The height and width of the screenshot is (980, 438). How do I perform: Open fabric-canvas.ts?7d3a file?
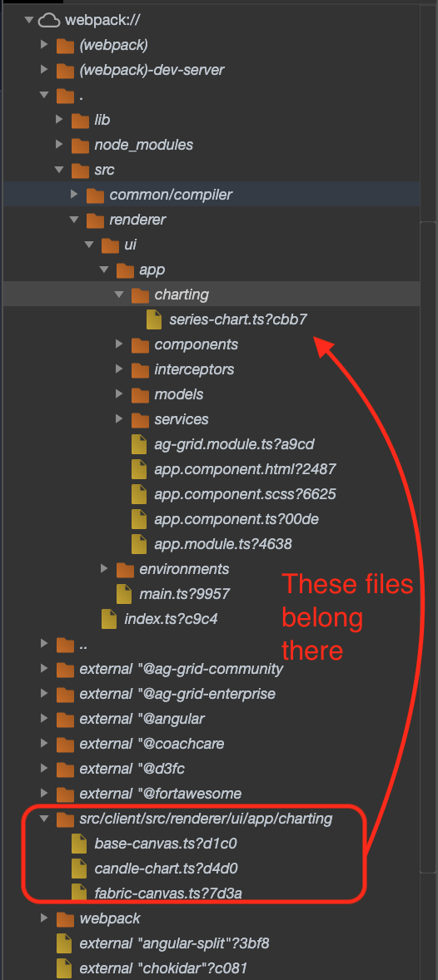pyautogui.click(x=168, y=893)
